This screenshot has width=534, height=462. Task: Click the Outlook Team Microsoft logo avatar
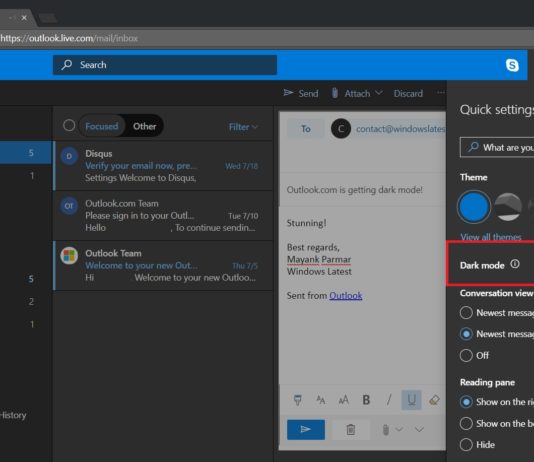click(x=69, y=256)
